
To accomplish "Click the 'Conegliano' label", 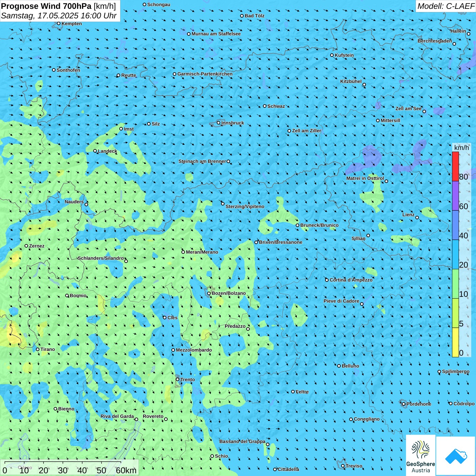I will point(367,419).
